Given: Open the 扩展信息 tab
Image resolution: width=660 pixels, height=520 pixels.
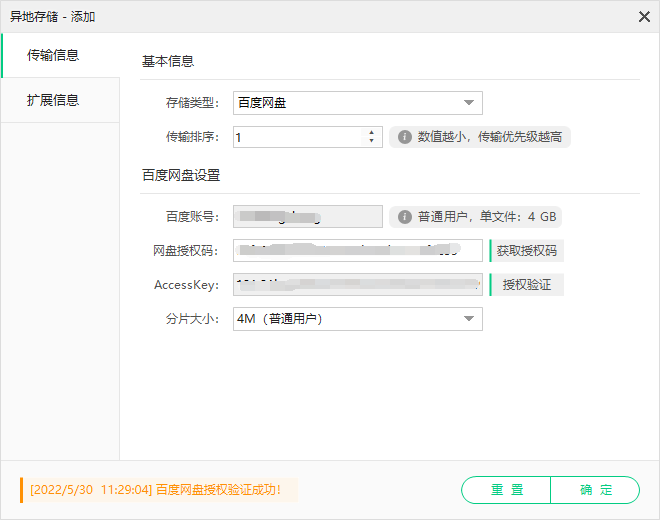Looking at the screenshot, I should tap(60, 100).
